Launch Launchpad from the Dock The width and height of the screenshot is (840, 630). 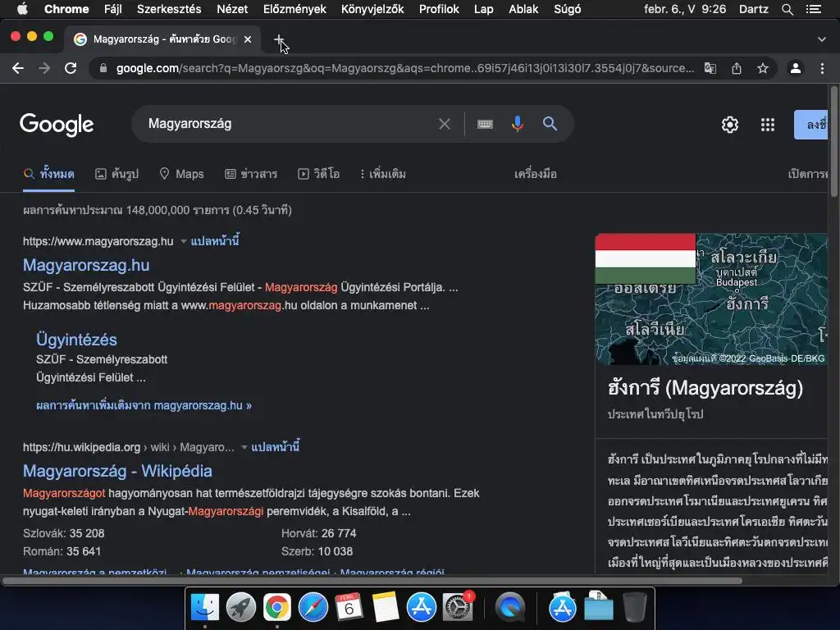240,608
